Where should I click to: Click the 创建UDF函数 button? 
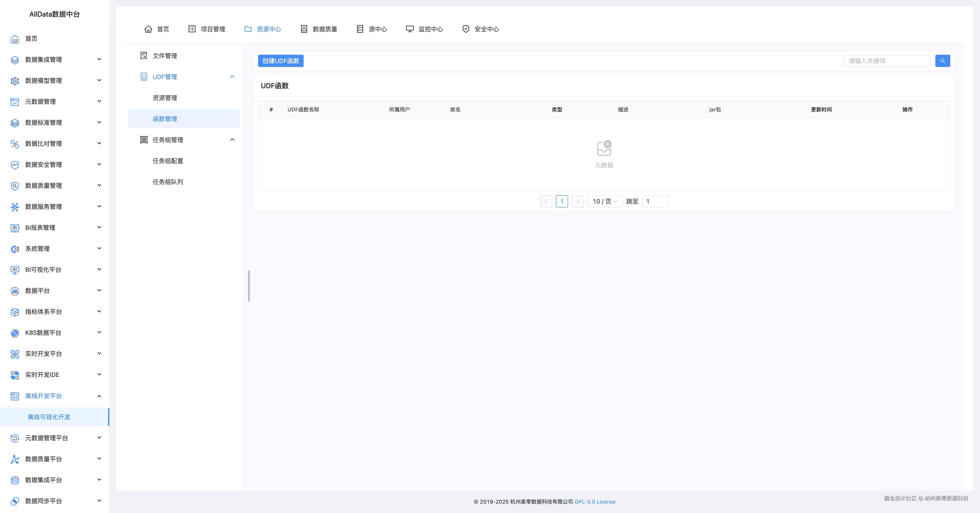[x=280, y=61]
